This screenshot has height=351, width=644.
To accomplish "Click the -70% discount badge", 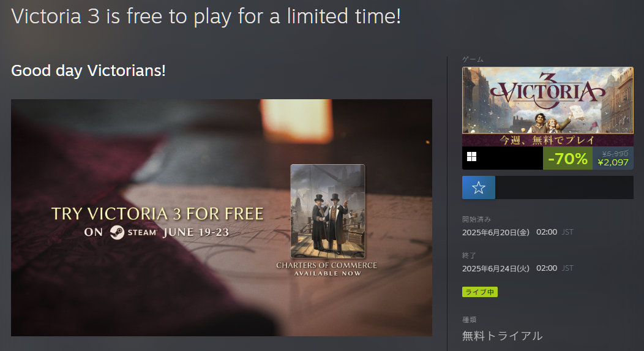I will pyautogui.click(x=567, y=158).
